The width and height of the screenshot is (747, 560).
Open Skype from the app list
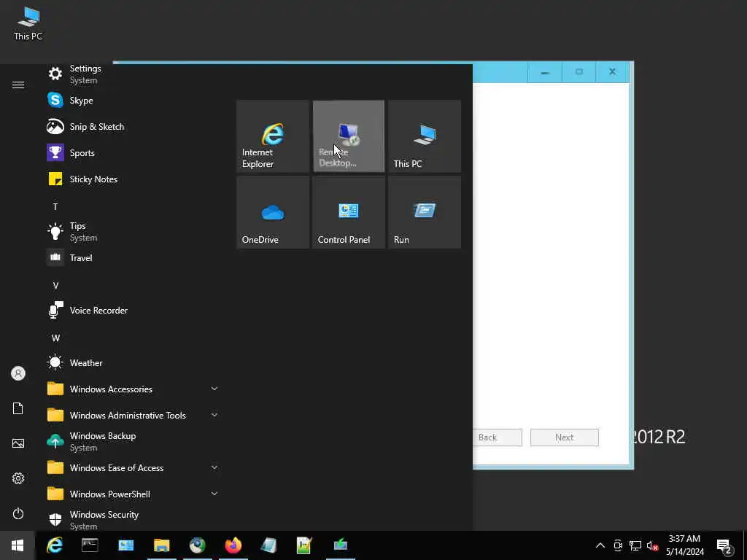pyautogui.click(x=131, y=101)
